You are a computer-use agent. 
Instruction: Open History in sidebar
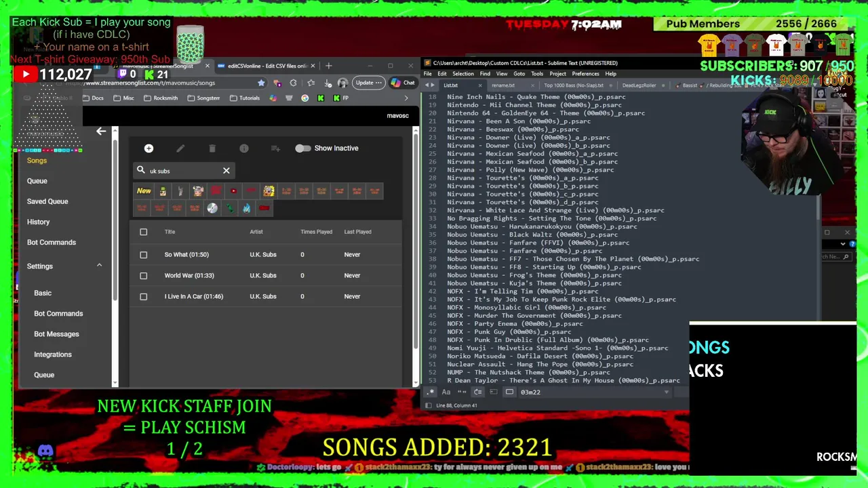(x=38, y=222)
